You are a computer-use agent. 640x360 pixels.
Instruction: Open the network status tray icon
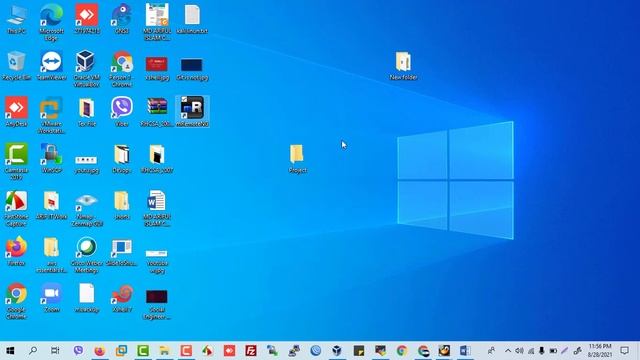coord(531,351)
